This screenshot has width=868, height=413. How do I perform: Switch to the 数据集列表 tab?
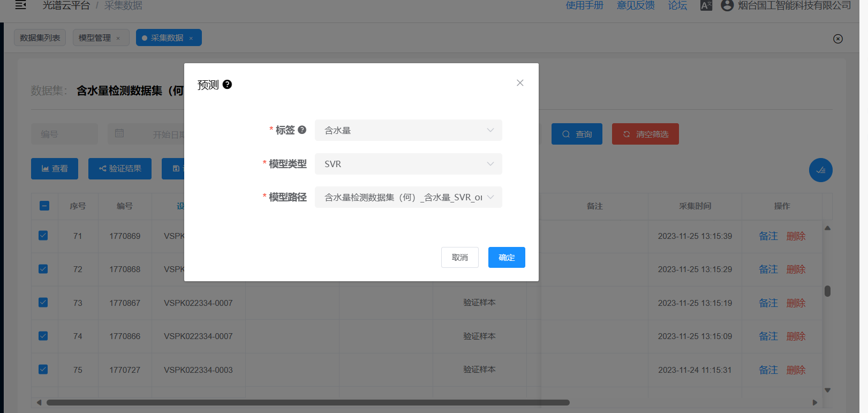40,37
